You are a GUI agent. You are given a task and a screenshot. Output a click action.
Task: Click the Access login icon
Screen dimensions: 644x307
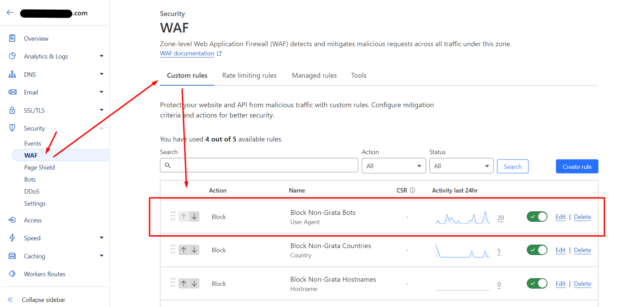(12, 220)
